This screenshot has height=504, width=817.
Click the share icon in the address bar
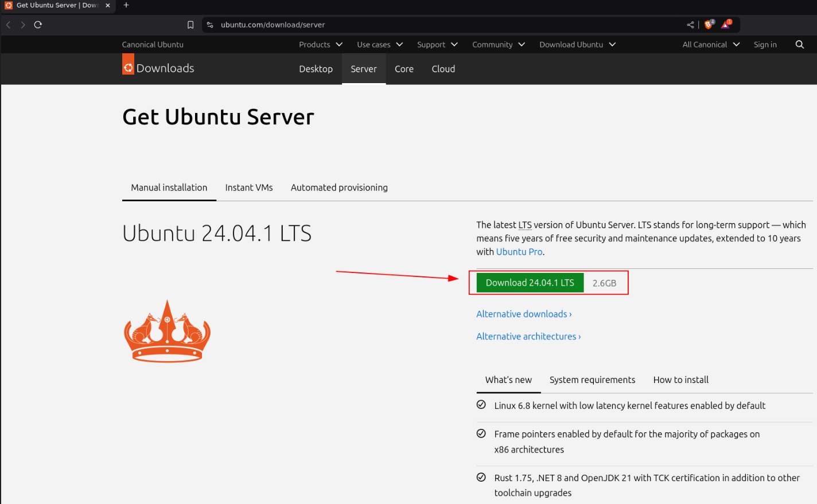[x=690, y=25]
